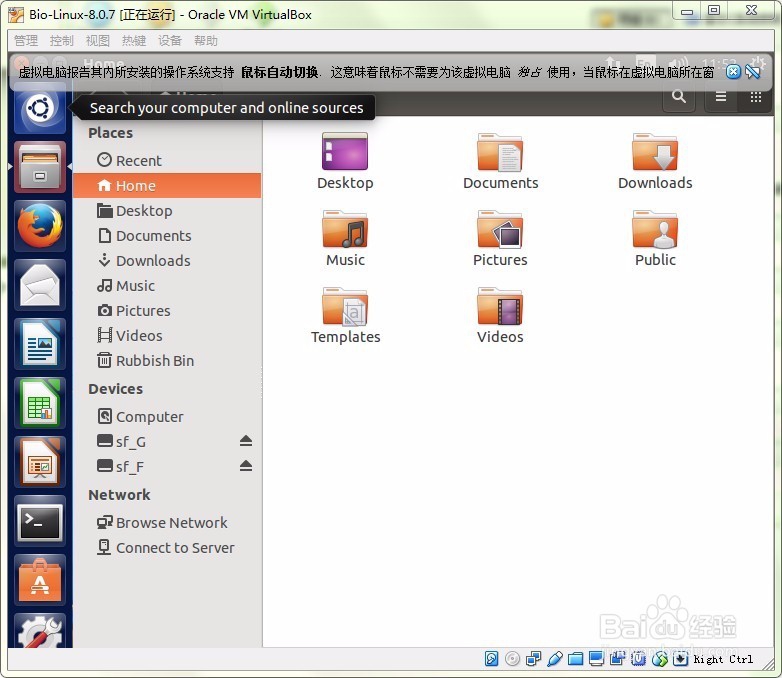Open System Settings gear in the launcher
The width and height of the screenshot is (782, 678).
[40, 631]
